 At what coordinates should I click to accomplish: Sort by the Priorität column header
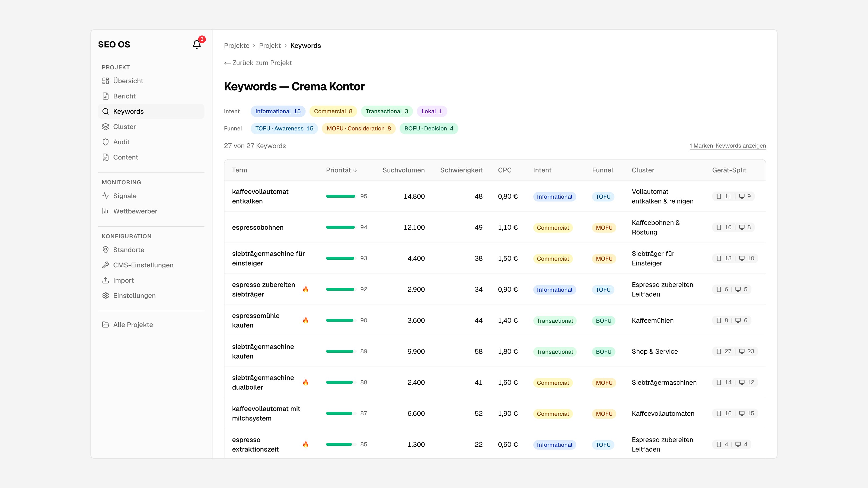tap(341, 170)
